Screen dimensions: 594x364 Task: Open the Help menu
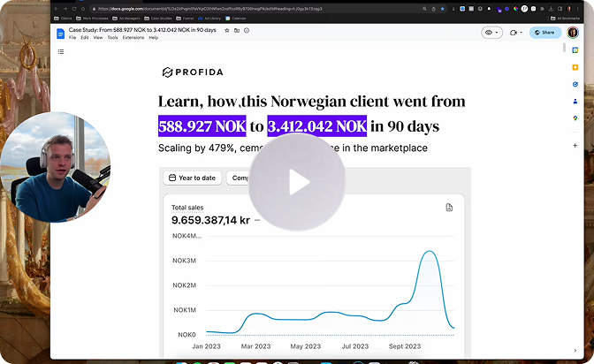(154, 37)
